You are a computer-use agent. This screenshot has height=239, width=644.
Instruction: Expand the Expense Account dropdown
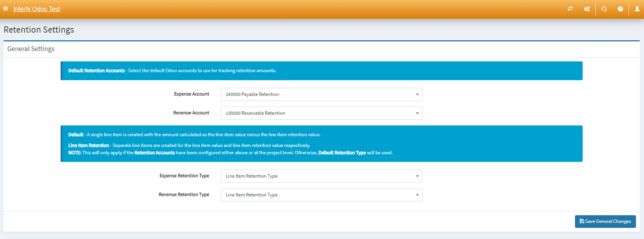point(321,94)
